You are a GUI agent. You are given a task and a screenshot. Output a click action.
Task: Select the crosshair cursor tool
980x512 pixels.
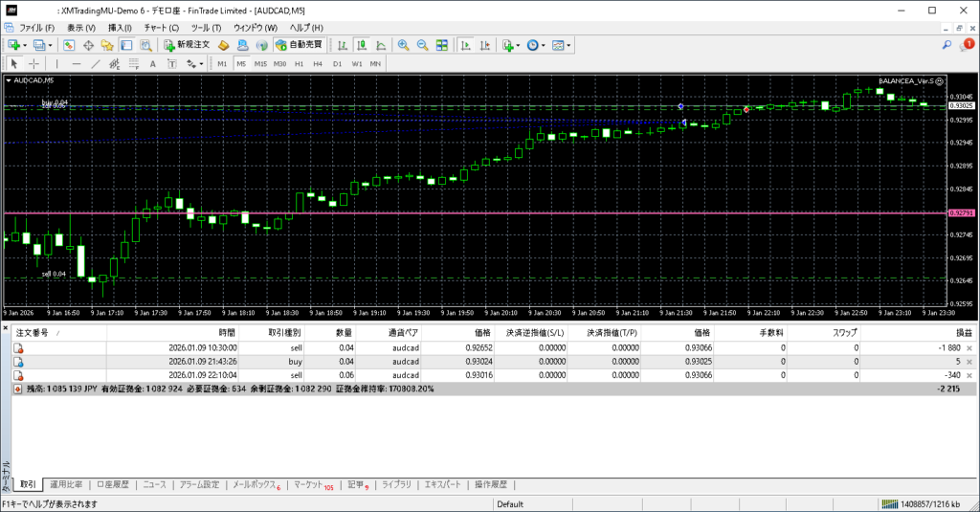pos(33,64)
